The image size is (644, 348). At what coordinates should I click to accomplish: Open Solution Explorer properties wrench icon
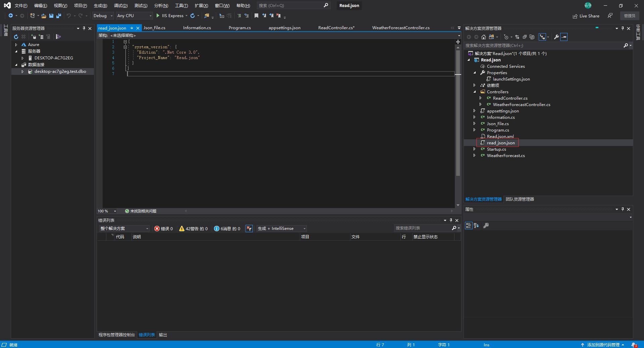556,37
